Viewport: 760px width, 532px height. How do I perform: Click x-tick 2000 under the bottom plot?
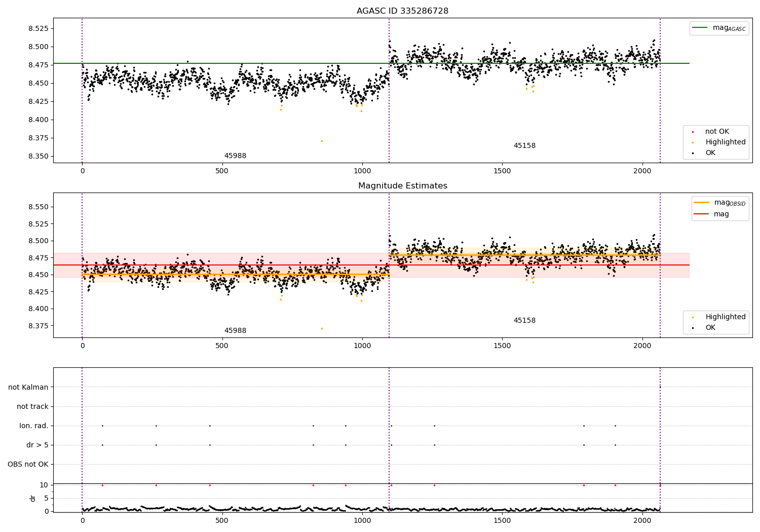click(x=642, y=520)
